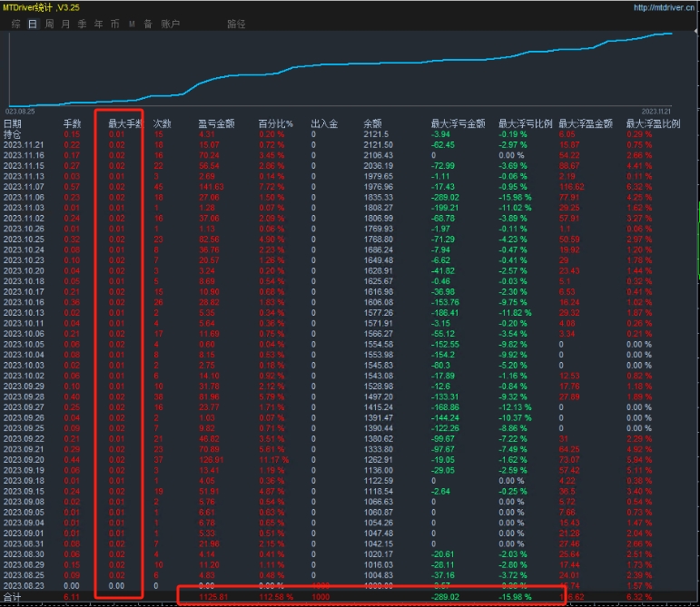Click profit 81.96 in the 2023.09.28 row

210,397
